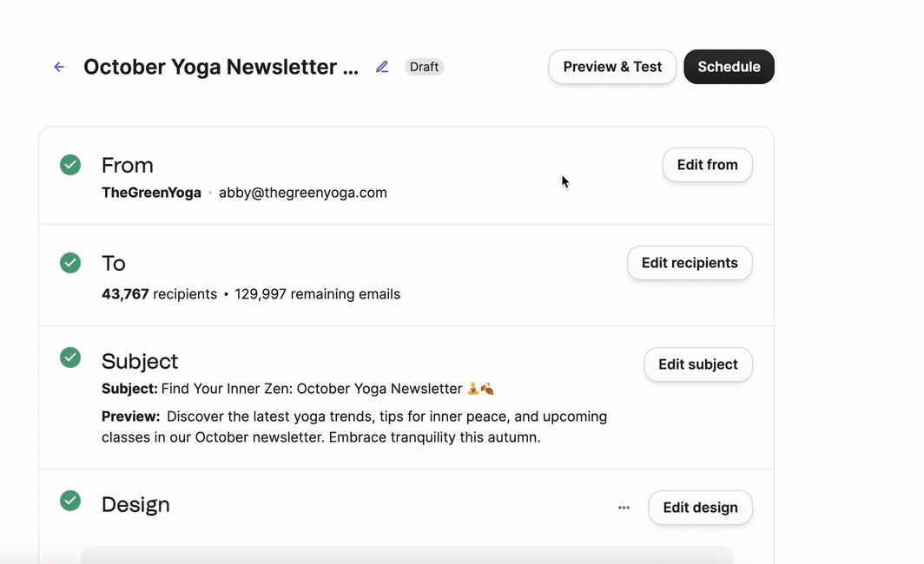The width and height of the screenshot is (924, 564).
Task: Click the green checkmark beside To
Action: tap(70, 263)
